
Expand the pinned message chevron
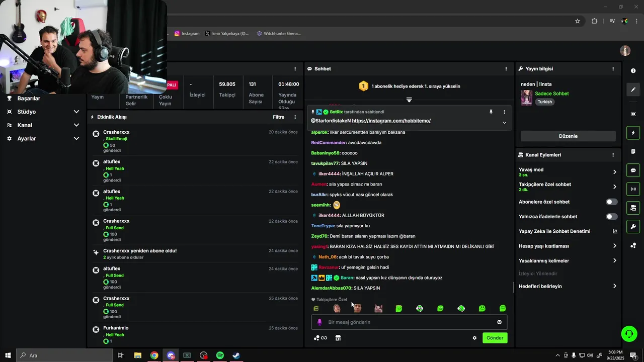[x=504, y=123]
